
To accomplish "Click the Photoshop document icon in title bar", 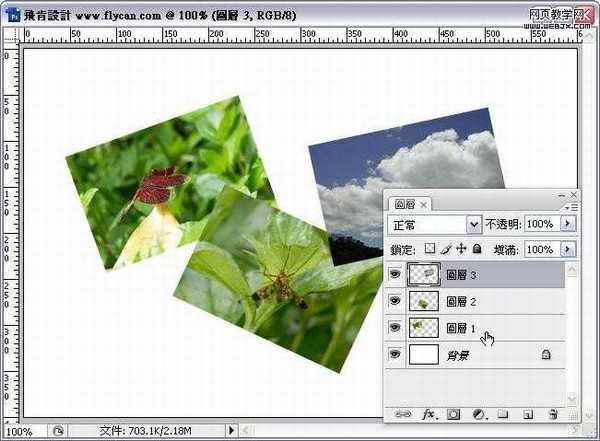I will (13, 15).
